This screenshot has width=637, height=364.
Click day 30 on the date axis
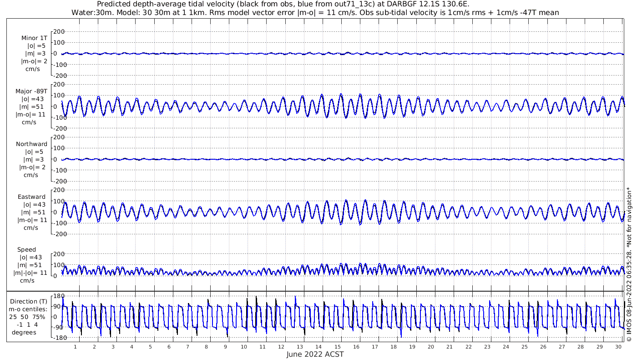[618, 347]
